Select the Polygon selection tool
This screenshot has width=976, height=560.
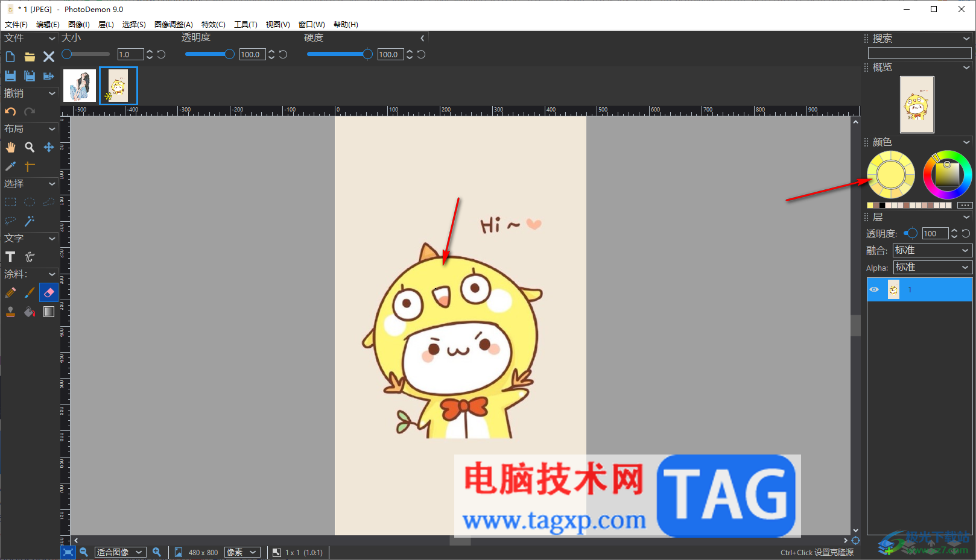click(49, 202)
